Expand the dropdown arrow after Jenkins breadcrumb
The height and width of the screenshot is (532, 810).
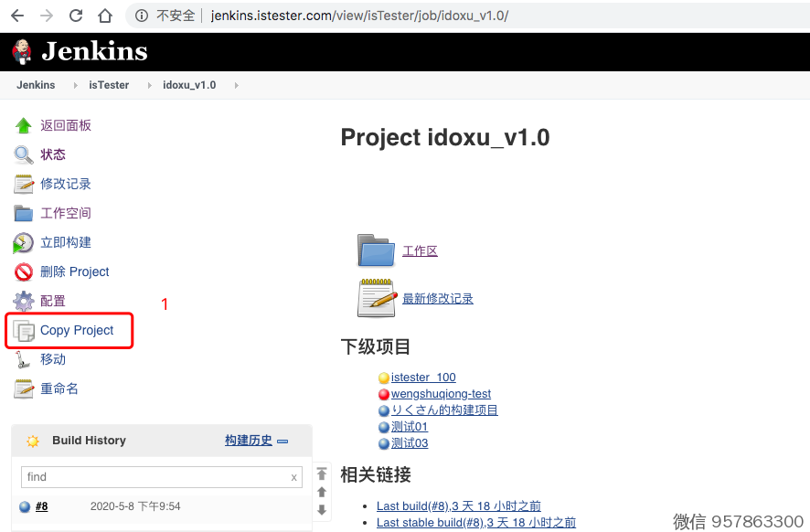(75, 85)
